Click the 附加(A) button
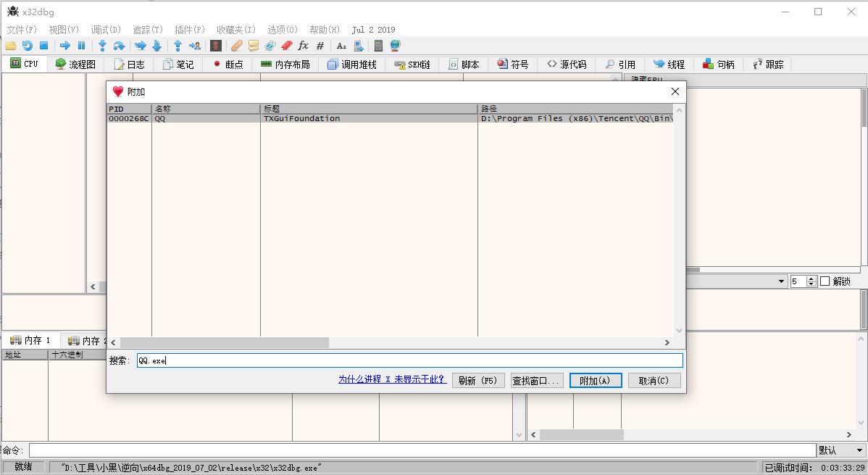The width and height of the screenshot is (868, 475). click(595, 379)
